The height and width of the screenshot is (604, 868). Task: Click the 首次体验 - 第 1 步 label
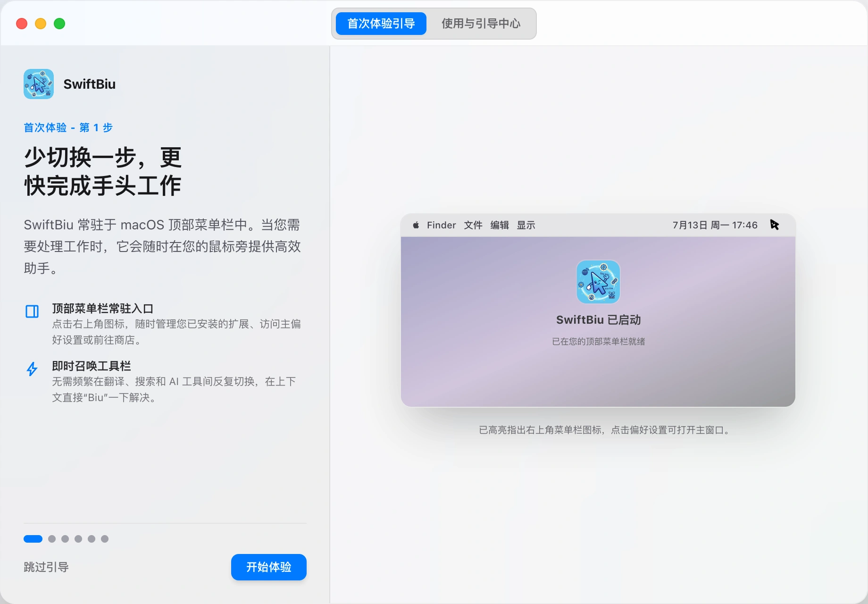(68, 127)
